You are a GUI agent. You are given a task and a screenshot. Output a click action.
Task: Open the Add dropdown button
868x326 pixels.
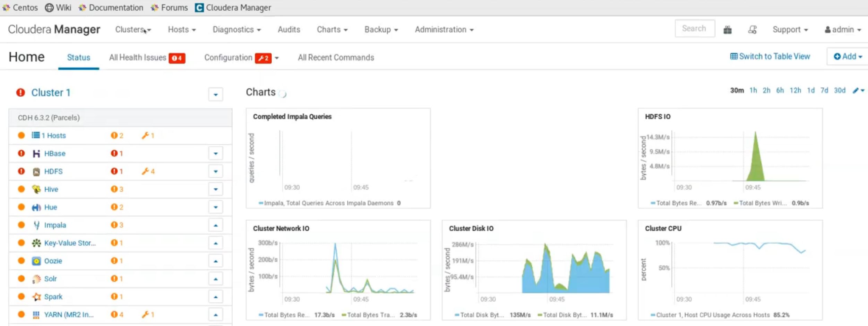pyautogui.click(x=848, y=56)
